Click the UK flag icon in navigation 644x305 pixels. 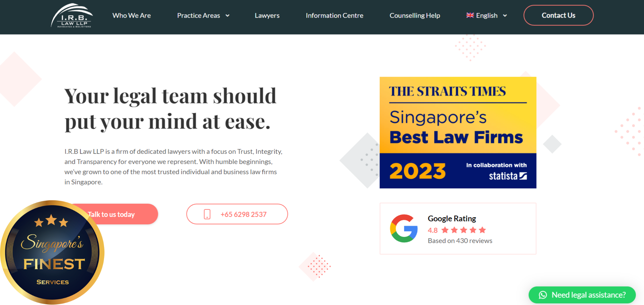(x=470, y=15)
